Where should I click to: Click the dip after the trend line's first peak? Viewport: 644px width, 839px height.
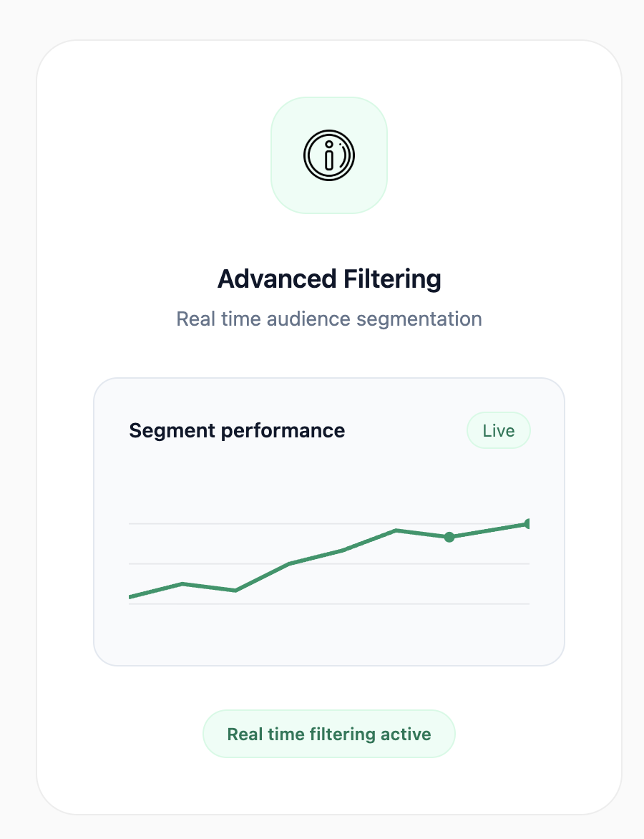[235, 590]
